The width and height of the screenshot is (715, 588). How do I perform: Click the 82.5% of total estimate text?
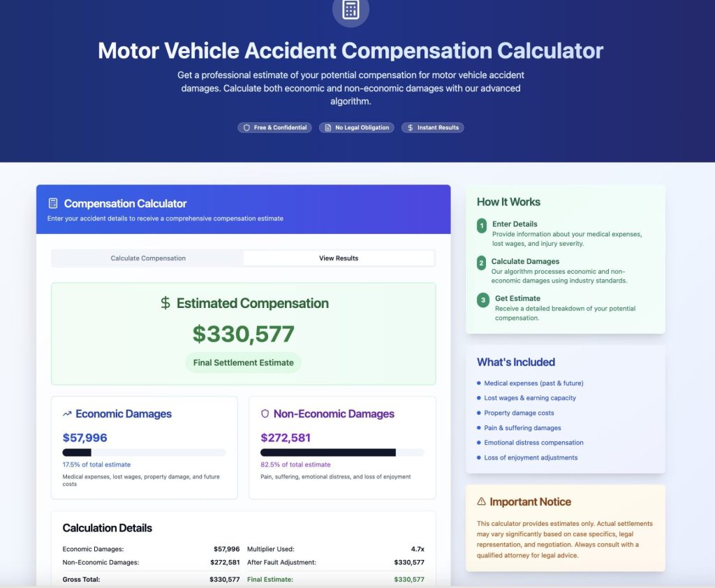[x=295, y=464]
